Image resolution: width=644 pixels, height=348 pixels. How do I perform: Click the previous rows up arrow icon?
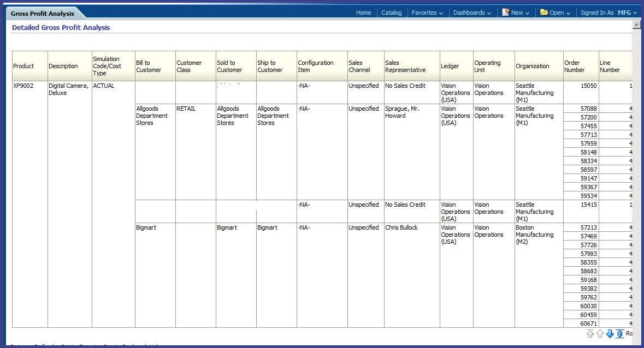600,334
